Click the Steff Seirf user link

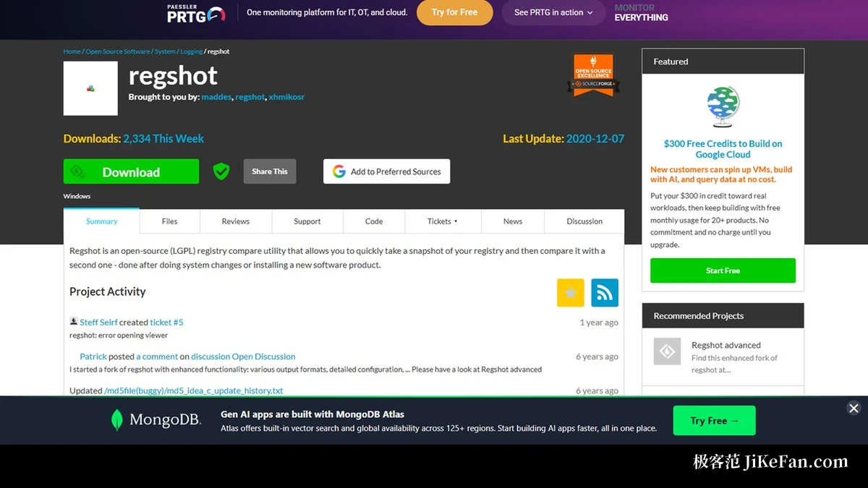(98, 322)
